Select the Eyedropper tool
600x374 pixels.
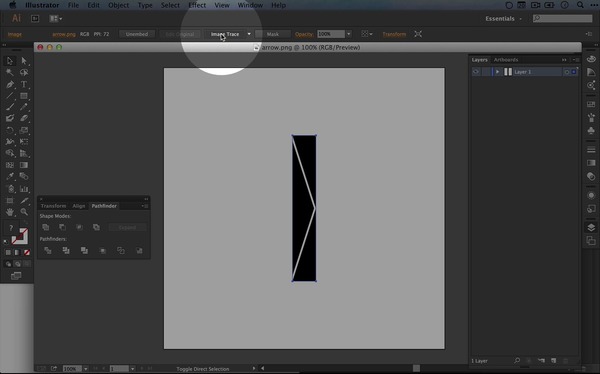pos(10,176)
